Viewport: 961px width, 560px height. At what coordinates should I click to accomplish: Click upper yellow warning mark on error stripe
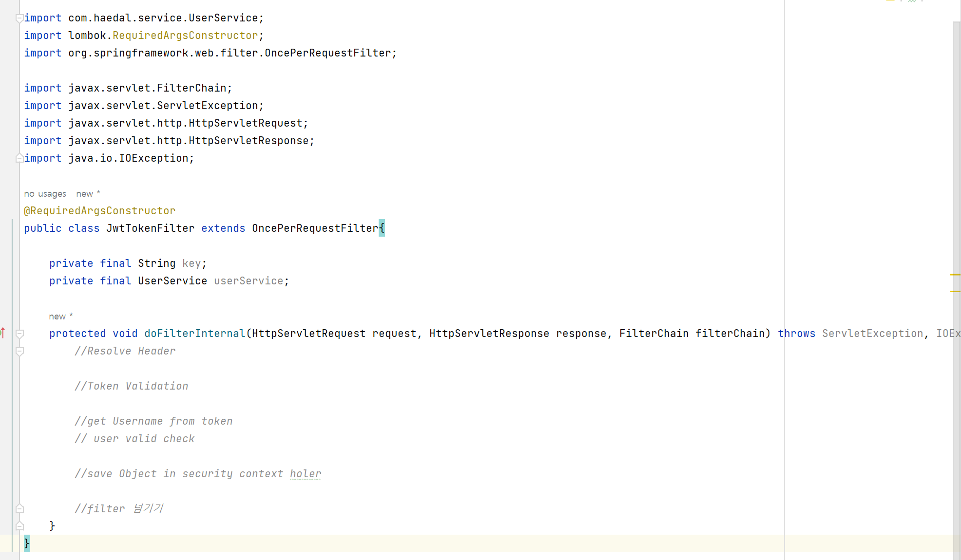(x=955, y=275)
